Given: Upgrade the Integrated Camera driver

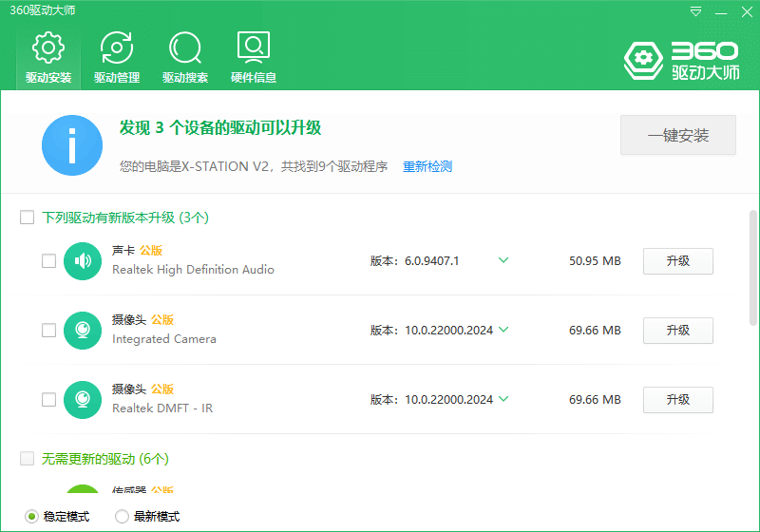Looking at the screenshot, I should (x=678, y=331).
